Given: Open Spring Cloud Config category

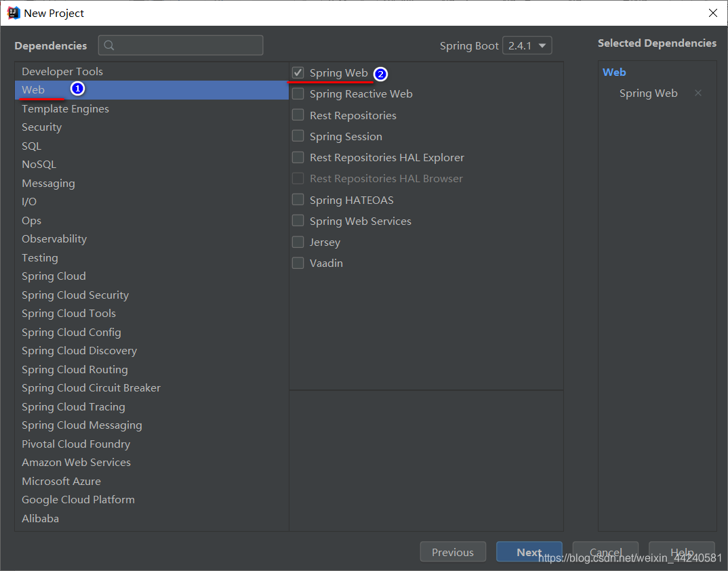Looking at the screenshot, I should 152,332.
